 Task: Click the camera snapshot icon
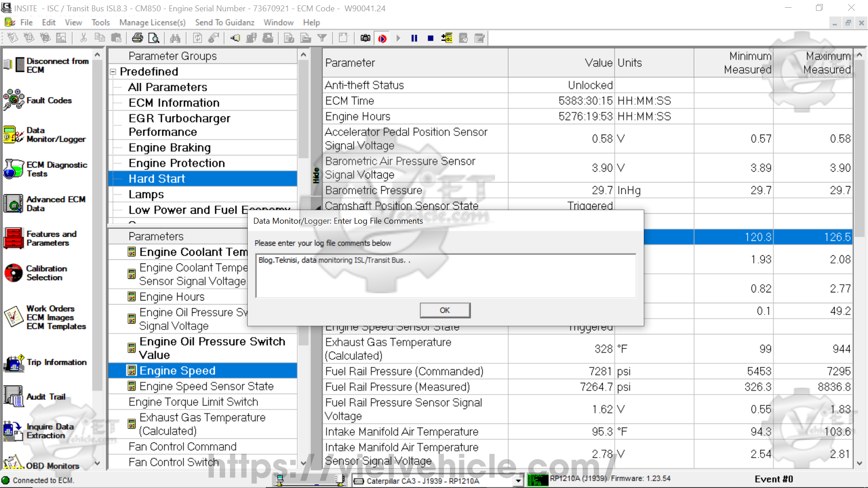click(365, 38)
